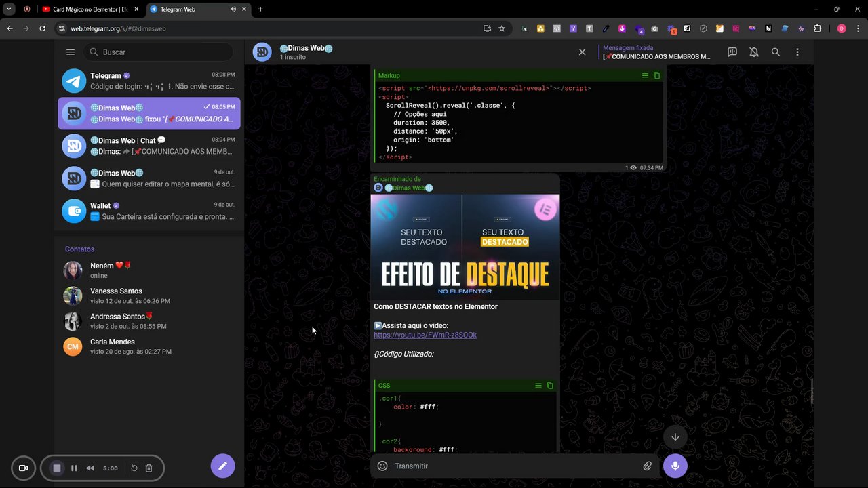Open channel discussion comments icon
Screen dimensions: 868x488
tap(732, 52)
